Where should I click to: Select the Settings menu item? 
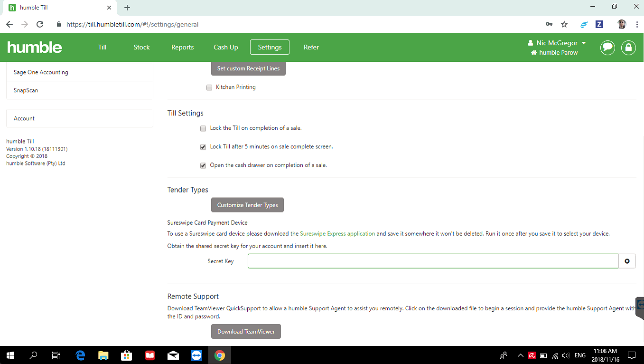[270, 47]
